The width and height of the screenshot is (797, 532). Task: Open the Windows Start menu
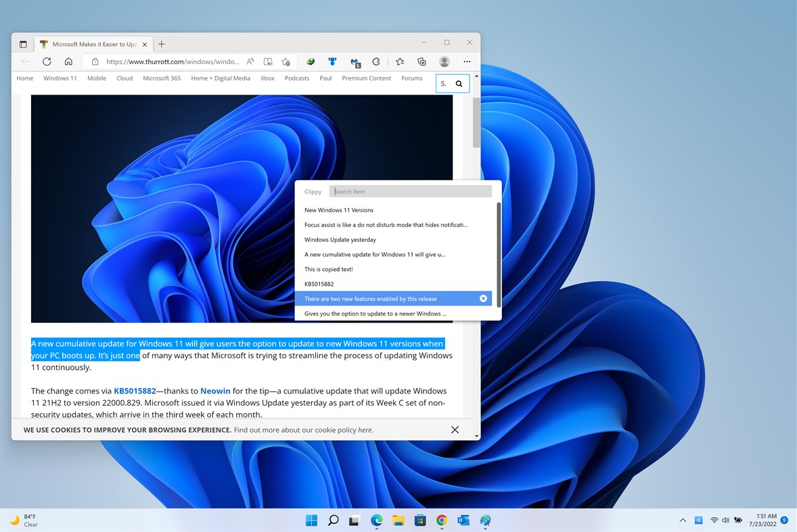tap(311, 521)
